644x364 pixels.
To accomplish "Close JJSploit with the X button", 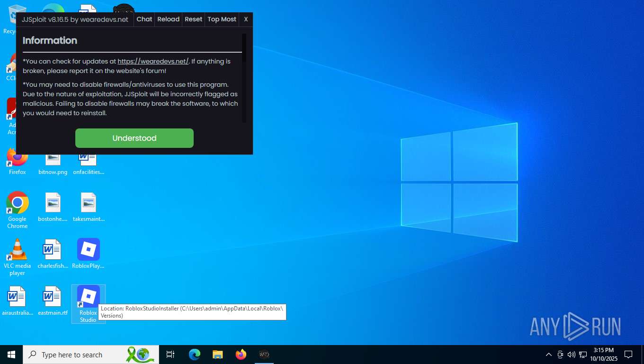I will click(x=246, y=19).
